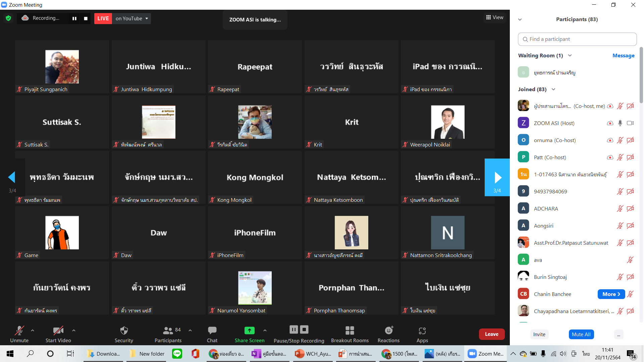Open the Office app in taskbar
The image size is (644, 362).
tap(196, 354)
